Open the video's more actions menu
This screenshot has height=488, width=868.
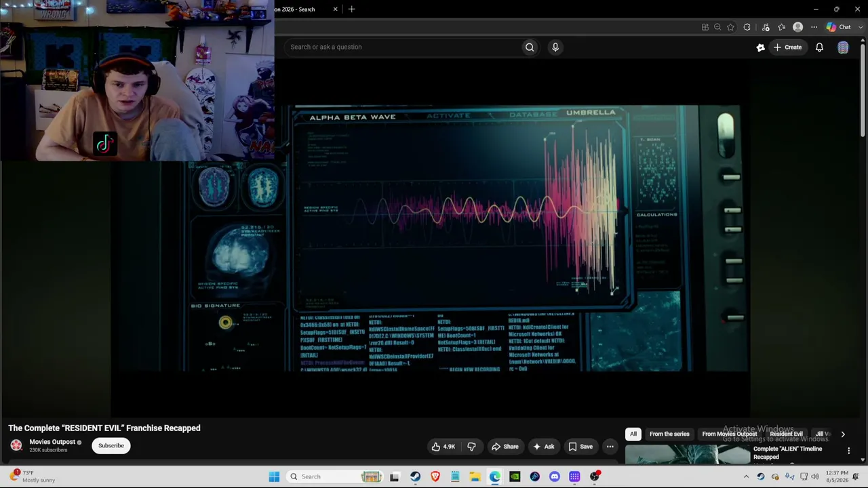click(x=610, y=447)
